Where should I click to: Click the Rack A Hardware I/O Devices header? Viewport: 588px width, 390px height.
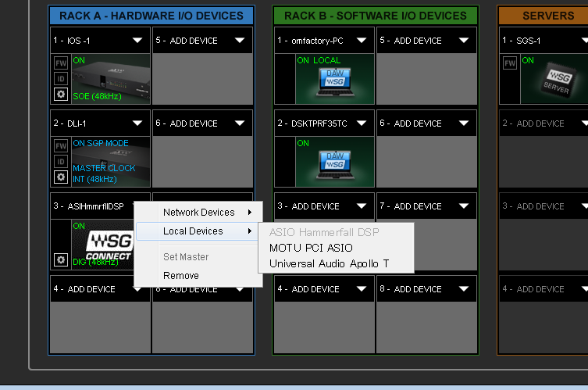pyautogui.click(x=151, y=16)
